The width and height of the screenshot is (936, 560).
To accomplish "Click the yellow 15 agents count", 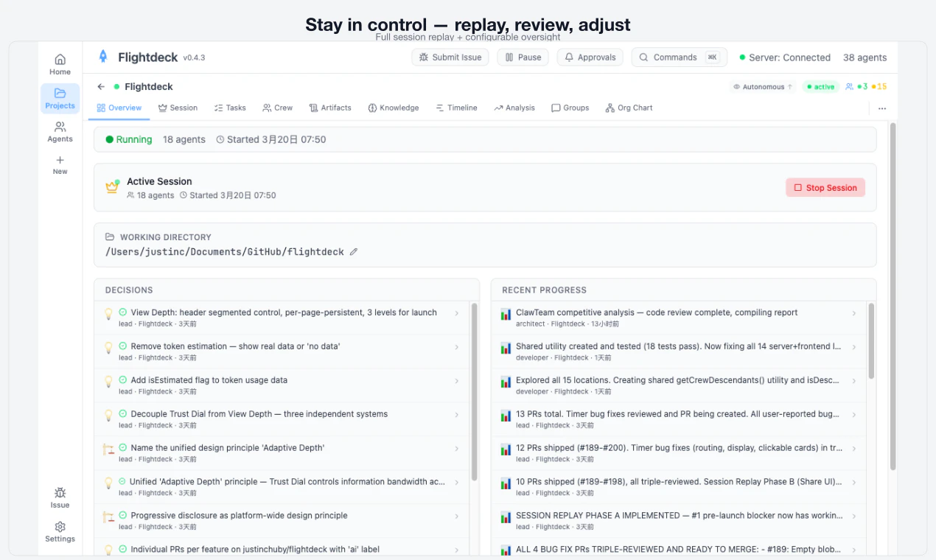I will 879,87.
